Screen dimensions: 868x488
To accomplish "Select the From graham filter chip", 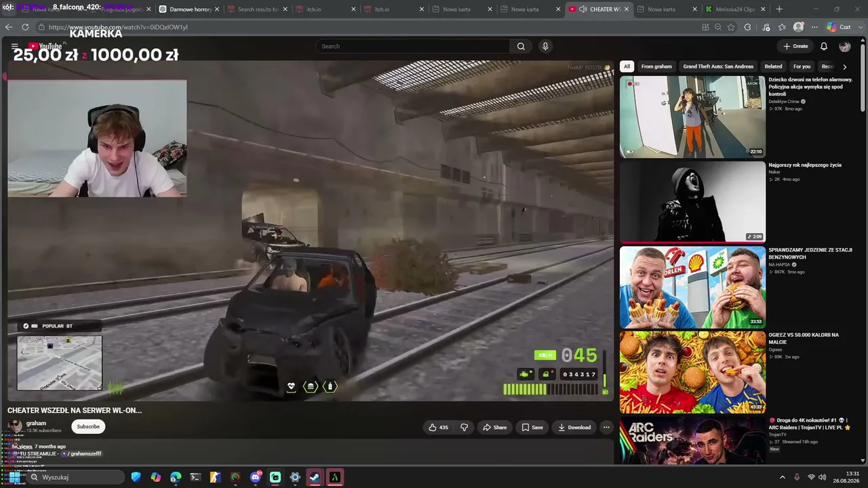I will coord(656,66).
